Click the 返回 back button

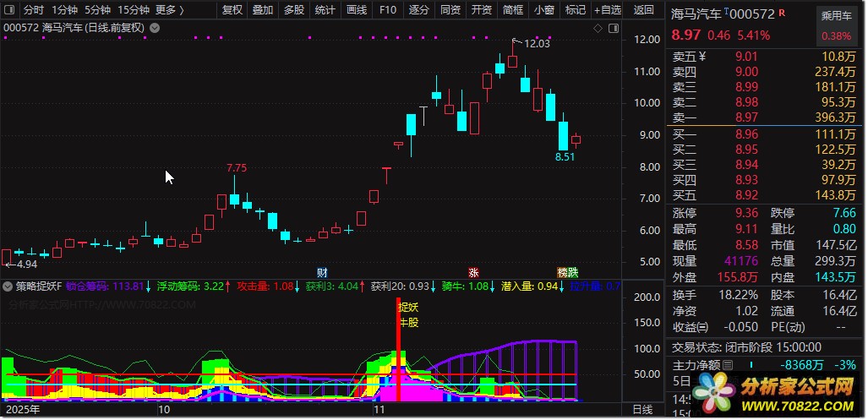[x=643, y=10]
